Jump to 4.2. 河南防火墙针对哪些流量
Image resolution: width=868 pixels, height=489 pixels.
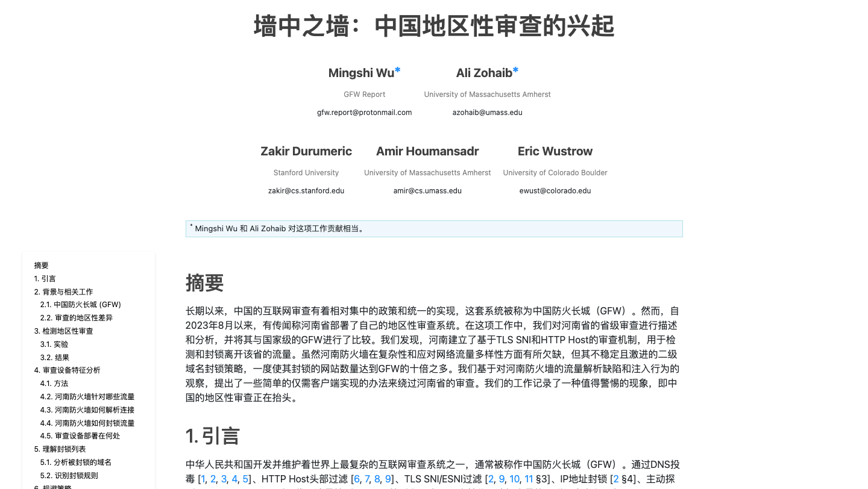[87, 397]
